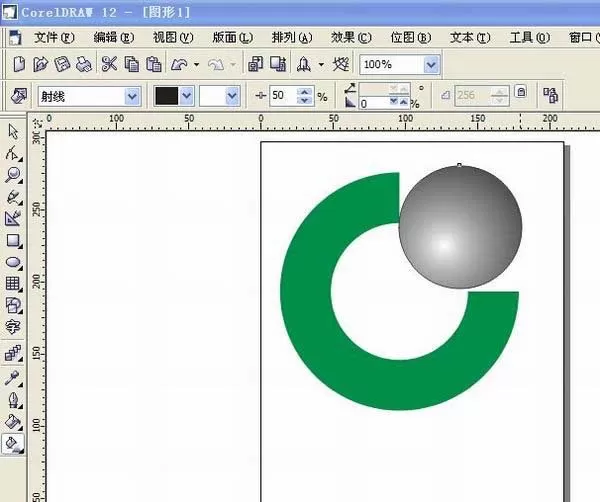Screen dimensions: 600x502
Task: Select the Zoom magnifier tool
Action: pos(13,175)
